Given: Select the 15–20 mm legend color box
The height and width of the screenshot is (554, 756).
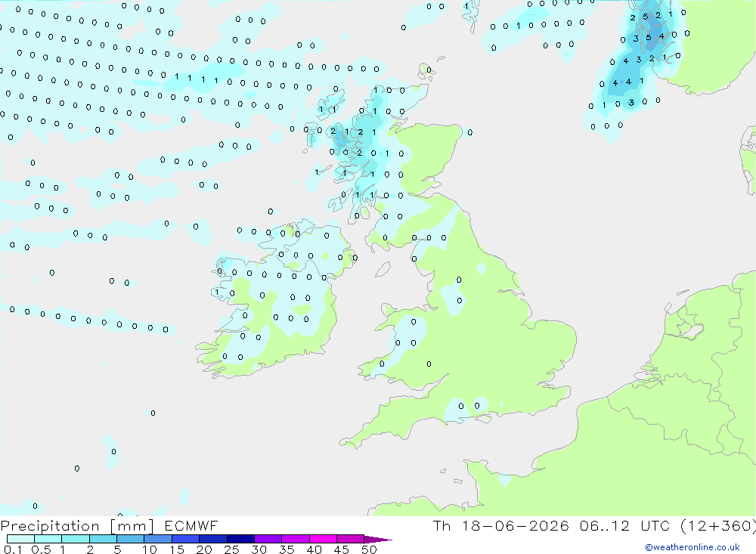Looking at the screenshot, I should (x=186, y=539).
